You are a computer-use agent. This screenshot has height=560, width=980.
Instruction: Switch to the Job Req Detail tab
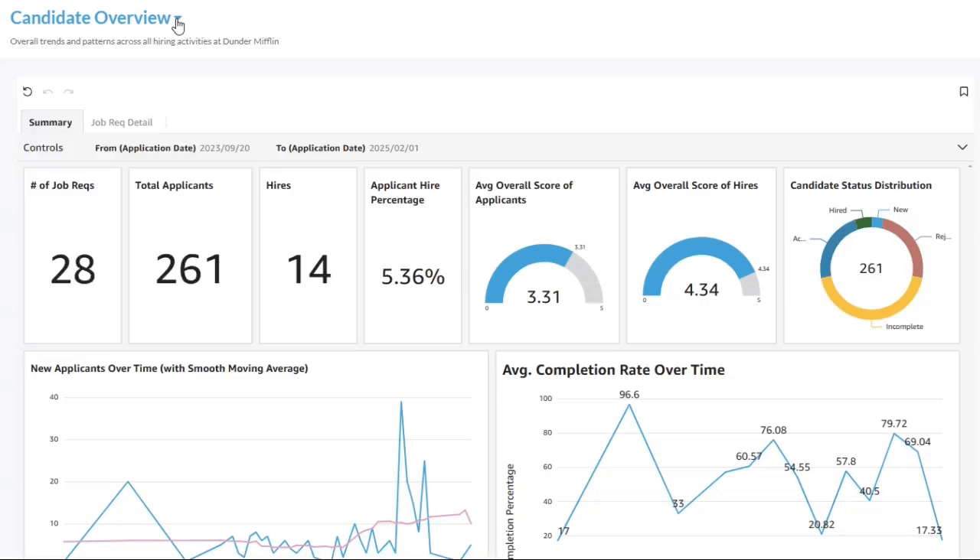(122, 122)
